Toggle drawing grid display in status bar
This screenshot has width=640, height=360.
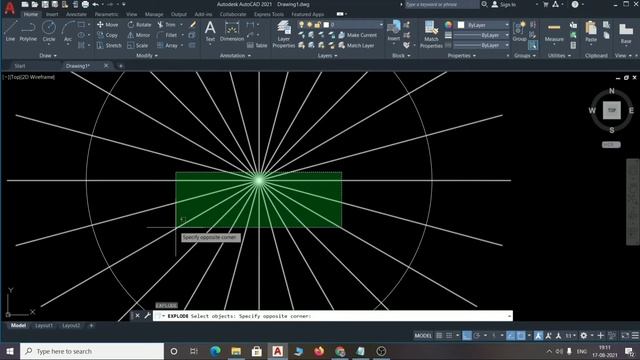439,336
